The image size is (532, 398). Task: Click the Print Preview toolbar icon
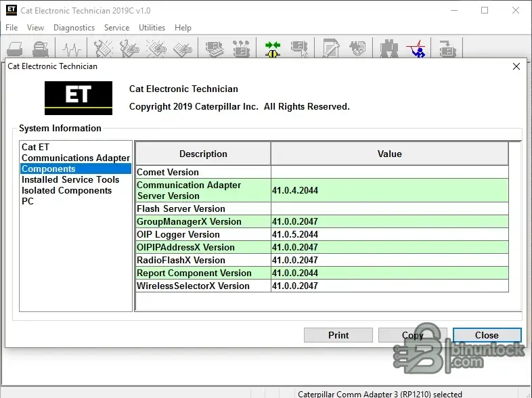pyautogui.click(x=41, y=49)
